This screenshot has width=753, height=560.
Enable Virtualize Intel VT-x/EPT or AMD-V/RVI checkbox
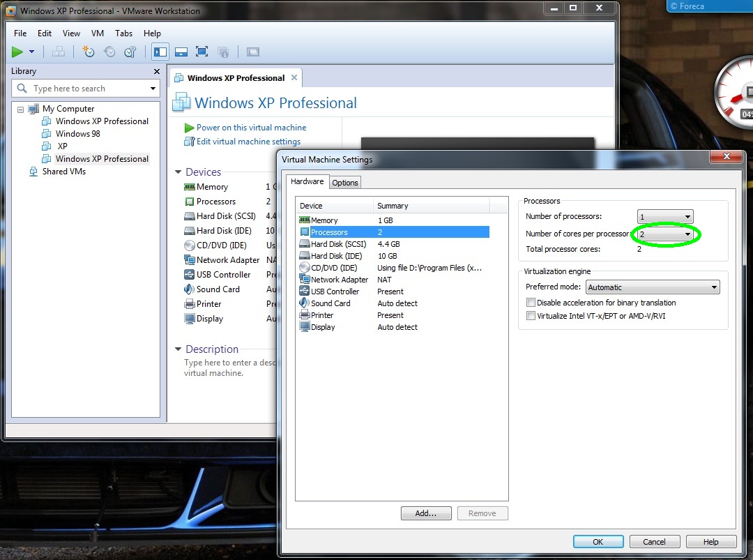531,315
